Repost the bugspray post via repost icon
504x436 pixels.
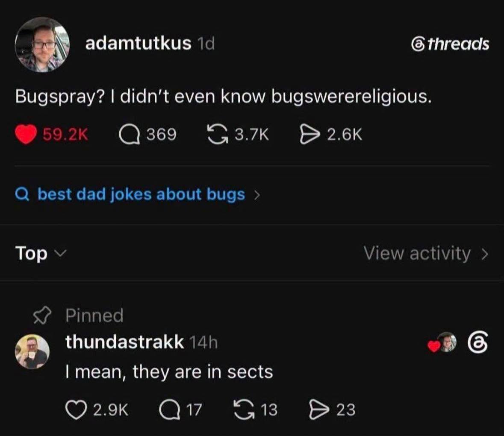[x=218, y=134]
